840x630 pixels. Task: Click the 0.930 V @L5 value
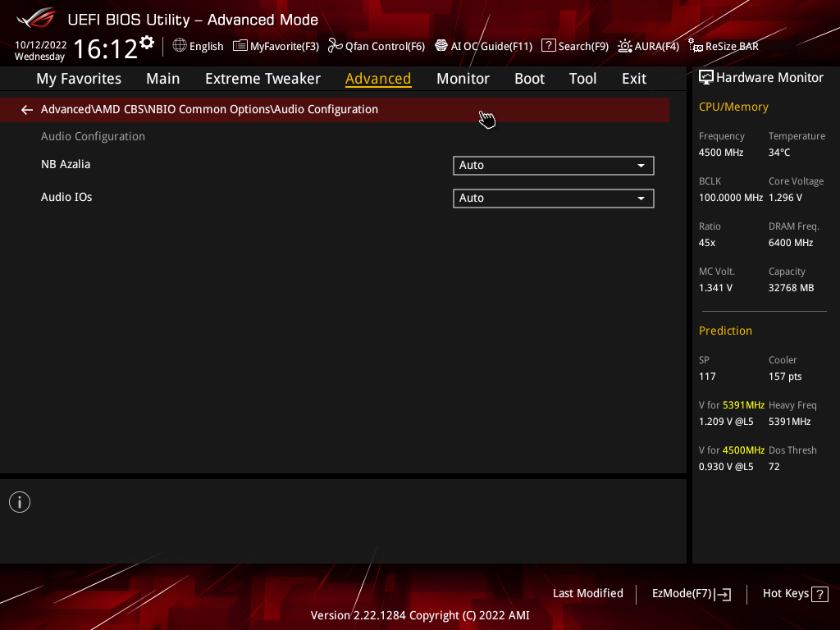[726, 467]
